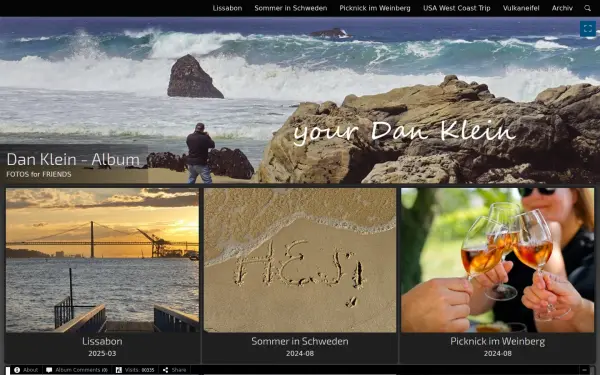Click the Album Comments speech bubble icon
Screen dimensions: 600x375
(49, 370)
